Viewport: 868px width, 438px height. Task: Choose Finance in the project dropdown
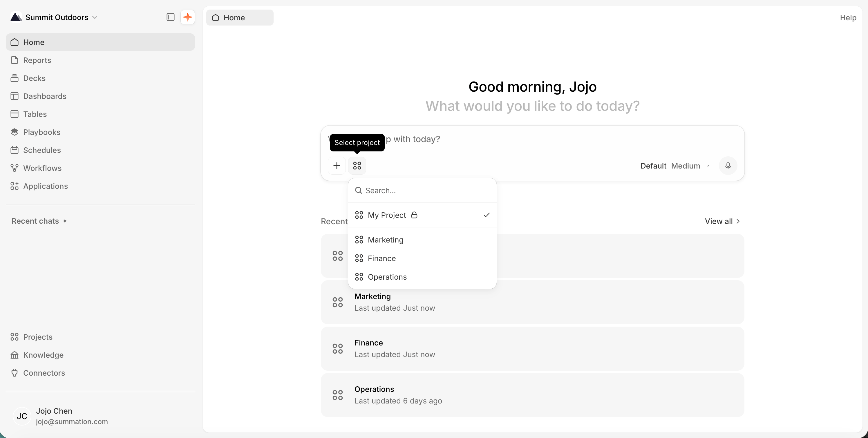(422, 258)
